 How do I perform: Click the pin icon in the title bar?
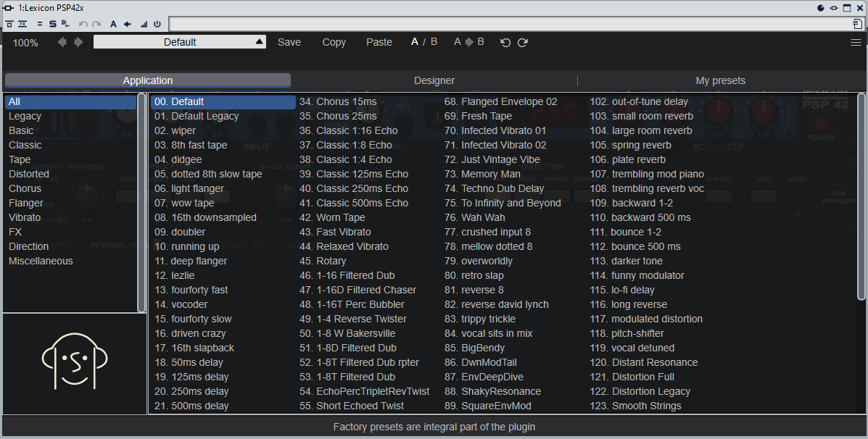click(834, 8)
